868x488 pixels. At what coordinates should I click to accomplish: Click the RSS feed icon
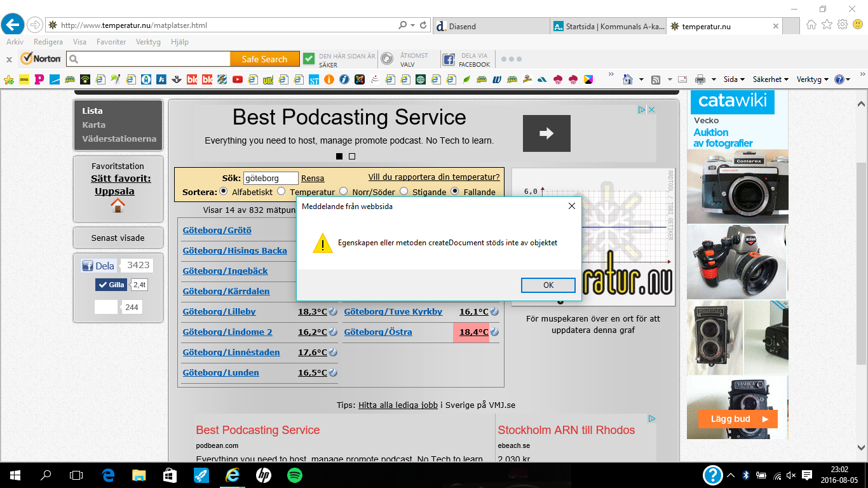[656, 79]
